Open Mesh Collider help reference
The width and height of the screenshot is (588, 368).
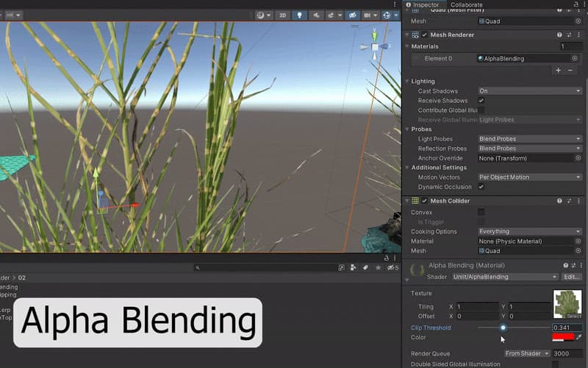559,201
